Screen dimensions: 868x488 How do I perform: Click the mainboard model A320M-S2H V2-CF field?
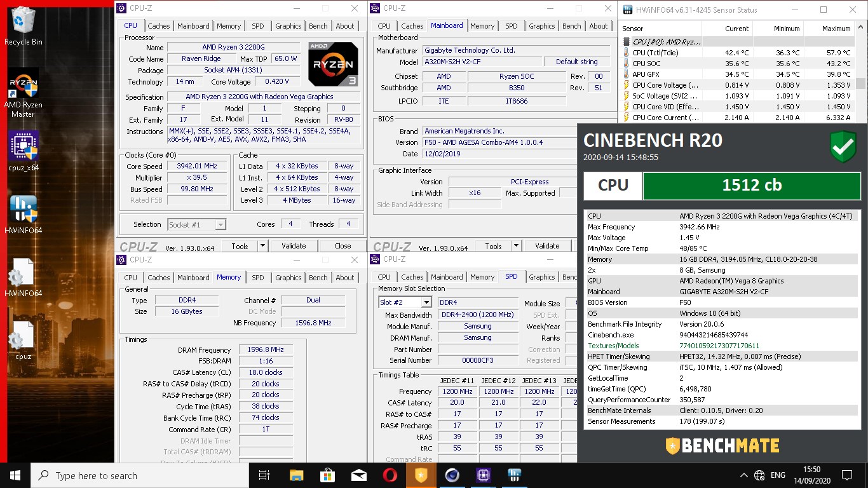click(x=482, y=62)
